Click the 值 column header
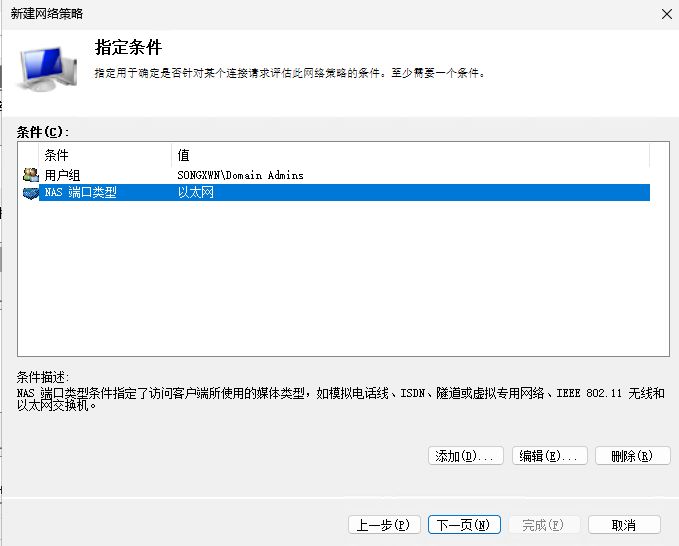The image size is (679, 546). click(184, 155)
